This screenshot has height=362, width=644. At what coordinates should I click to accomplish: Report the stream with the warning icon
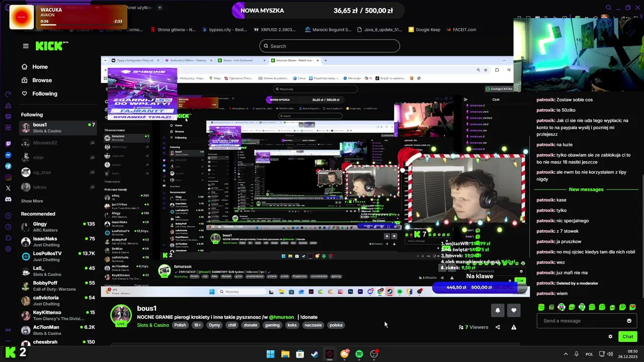[514, 327]
